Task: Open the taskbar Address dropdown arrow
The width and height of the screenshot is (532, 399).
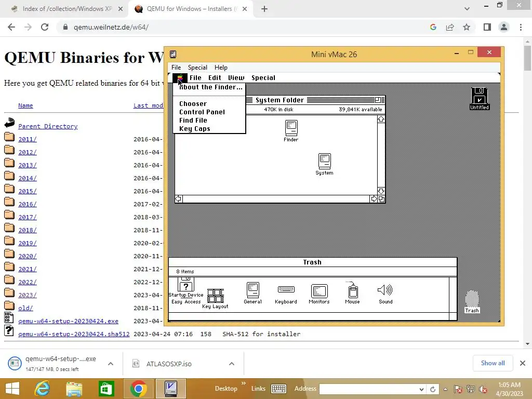Action: click(421, 389)
